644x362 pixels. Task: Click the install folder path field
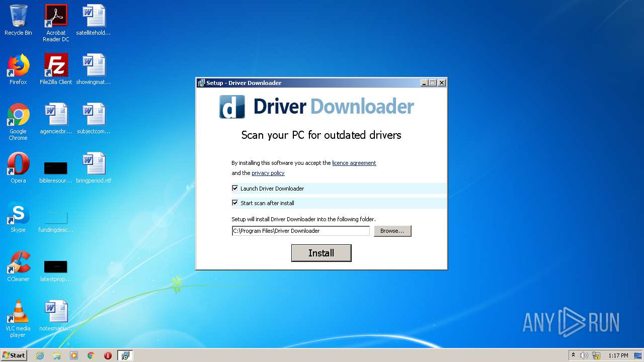coord(301,231)
